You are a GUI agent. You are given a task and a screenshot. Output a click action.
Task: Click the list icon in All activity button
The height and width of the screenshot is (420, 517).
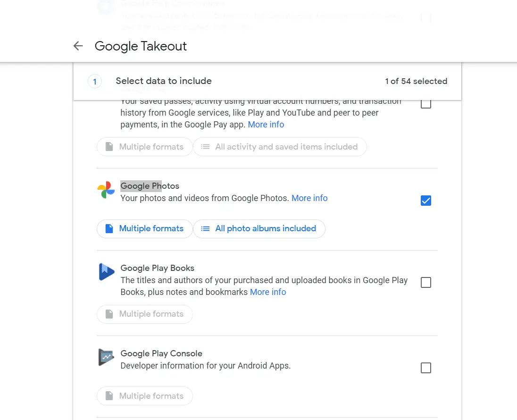point(205,147)
